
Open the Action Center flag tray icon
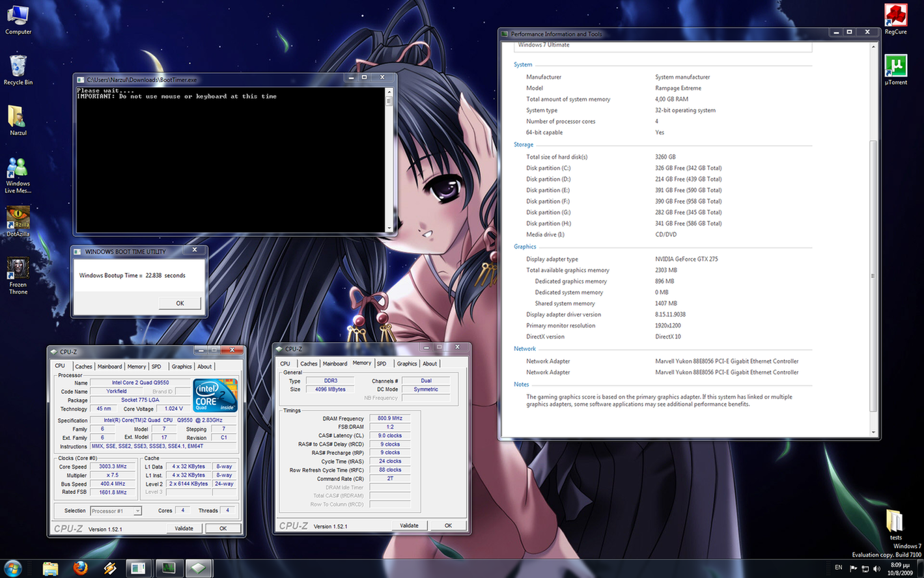pos(853,568)
